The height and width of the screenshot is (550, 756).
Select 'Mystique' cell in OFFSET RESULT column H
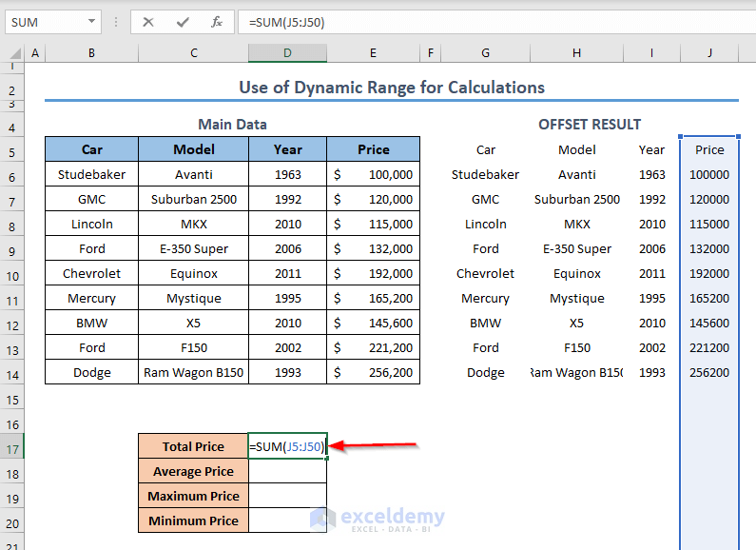576,299
